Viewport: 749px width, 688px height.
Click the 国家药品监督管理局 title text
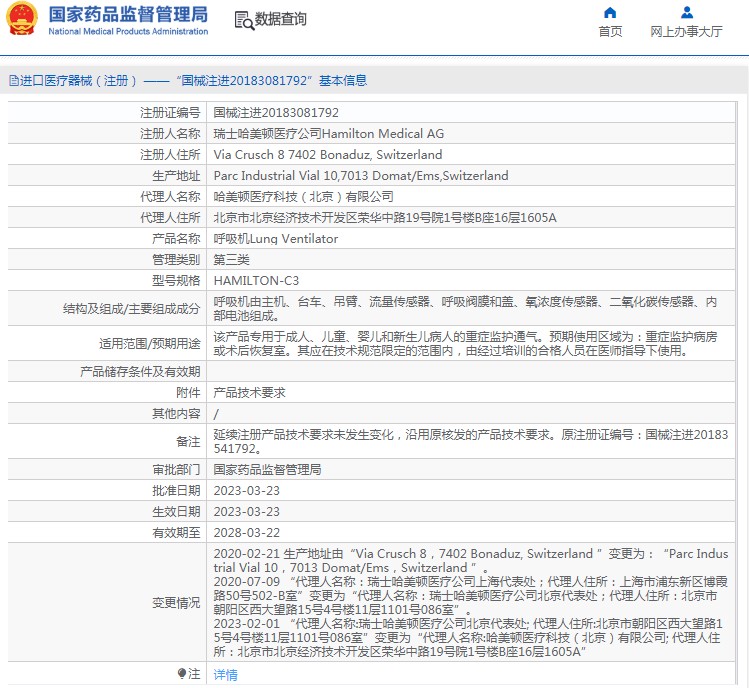point(128,14)
